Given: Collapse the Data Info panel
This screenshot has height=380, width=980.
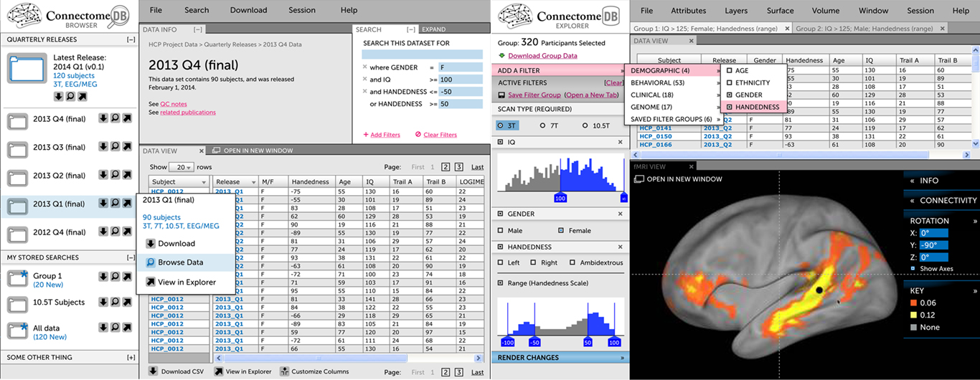Looking at the screenshot, I should pos(197,29).
